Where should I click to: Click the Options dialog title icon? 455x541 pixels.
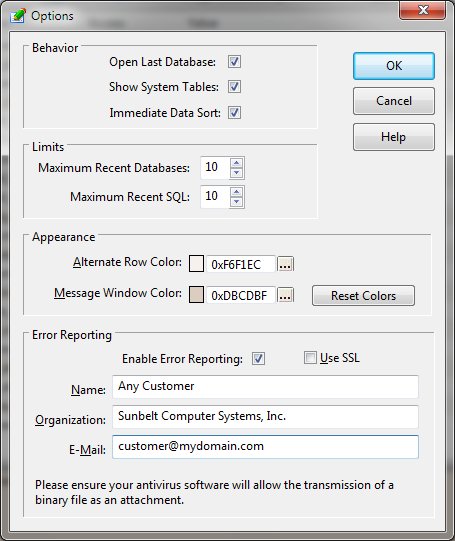[17, 16]
